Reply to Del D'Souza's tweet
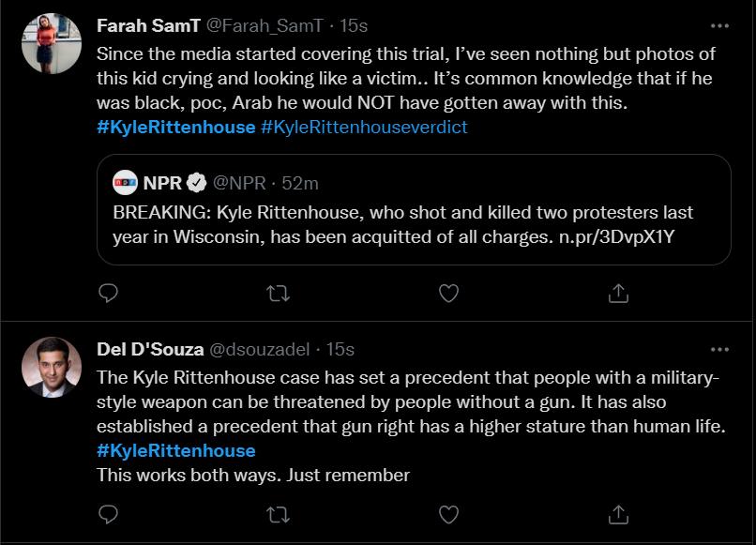 coord(109,513)
